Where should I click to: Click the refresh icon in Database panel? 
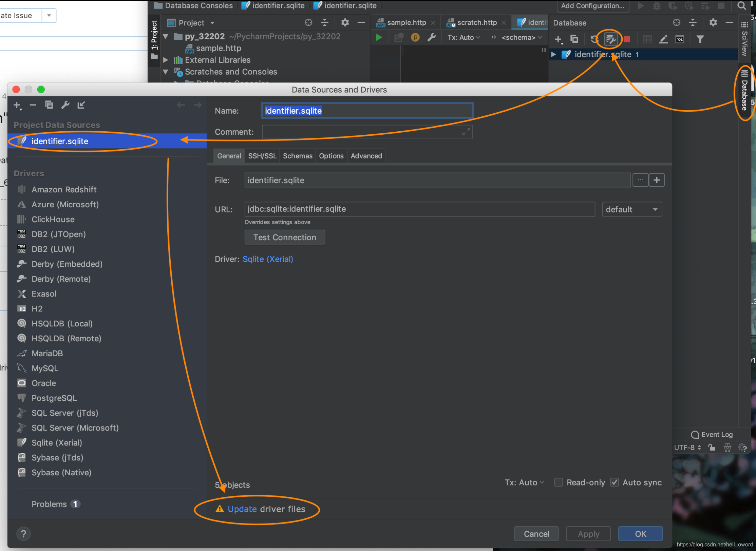click(x=594, y=39)
